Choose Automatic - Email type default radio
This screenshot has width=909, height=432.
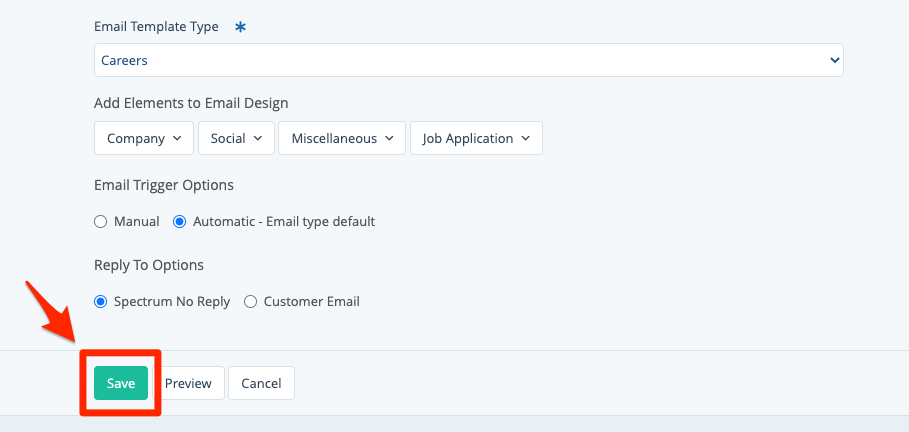pos(180,222)
